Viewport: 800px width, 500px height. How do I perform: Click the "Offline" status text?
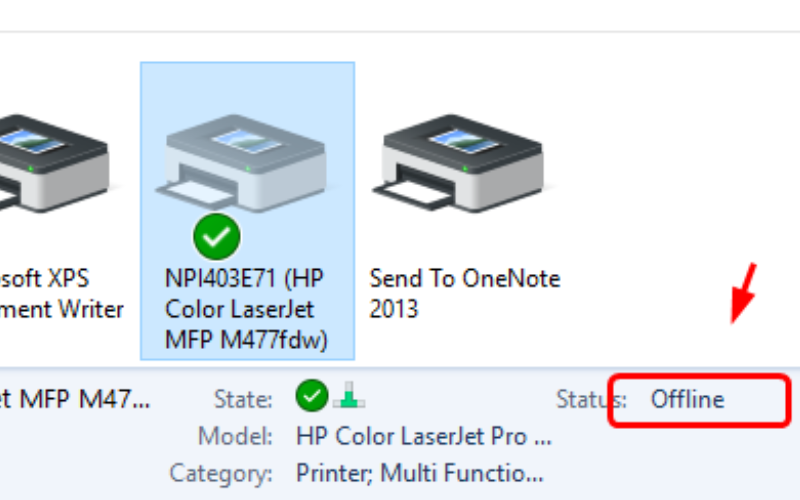687,400
